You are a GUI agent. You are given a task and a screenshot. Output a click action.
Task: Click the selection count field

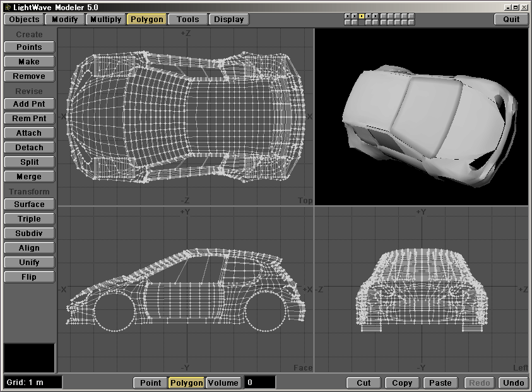[259, 383]
